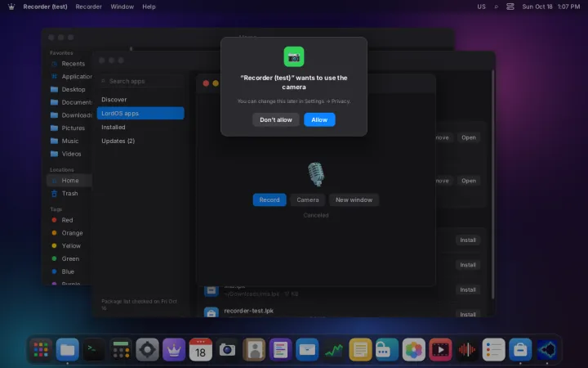Open Desktop folder in the Files sidebar
The width and height of the screenshot is (588, 368).
69,89
